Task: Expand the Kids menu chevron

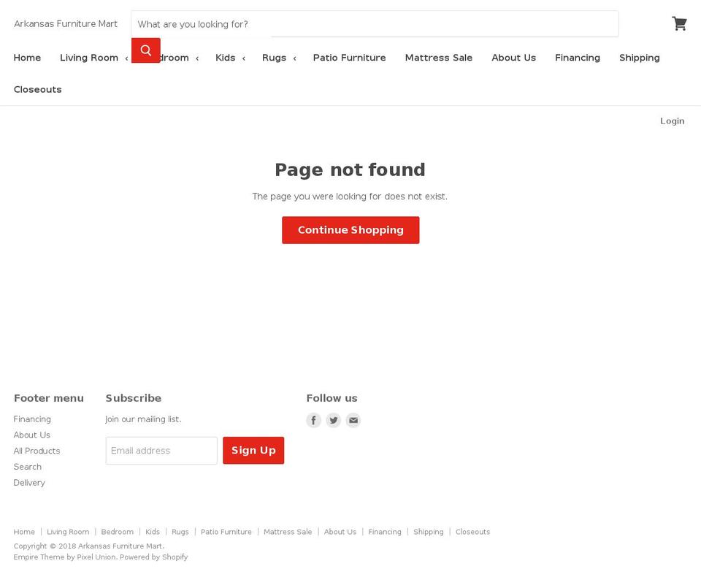Action: coord(244,58)
